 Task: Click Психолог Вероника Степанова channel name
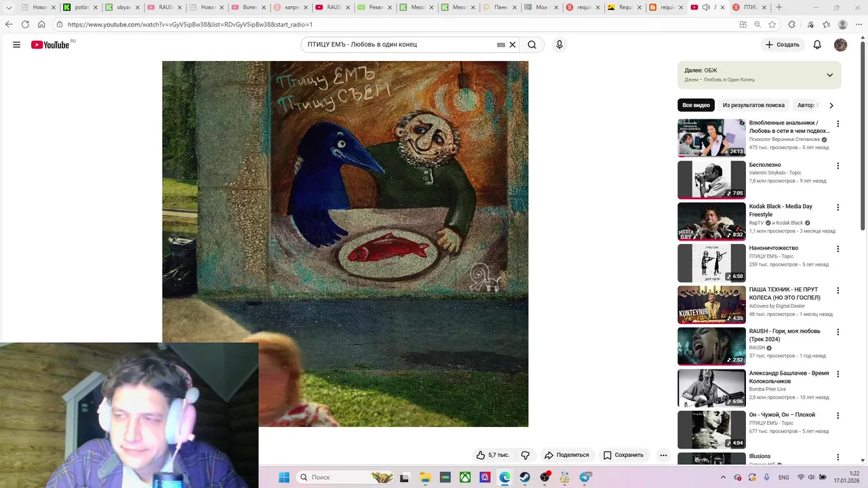784,139
